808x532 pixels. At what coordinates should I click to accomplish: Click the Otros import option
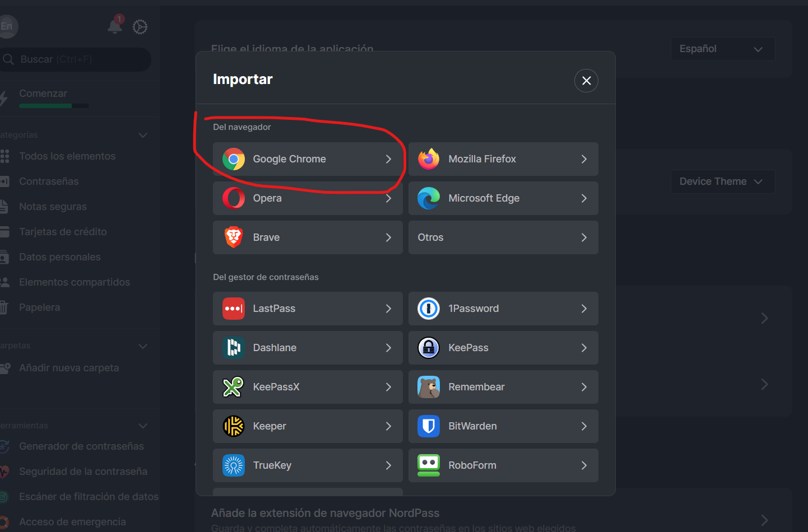click(x=503, y=237)
